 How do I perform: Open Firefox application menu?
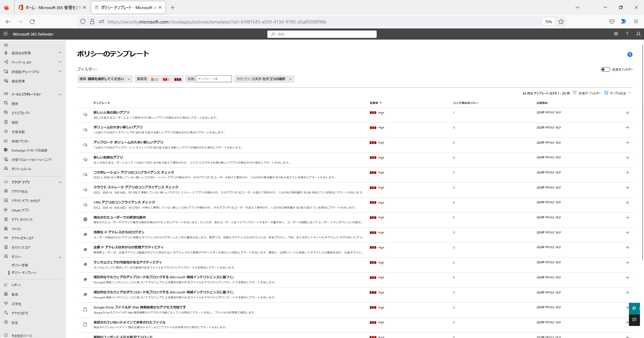[636, 22]
